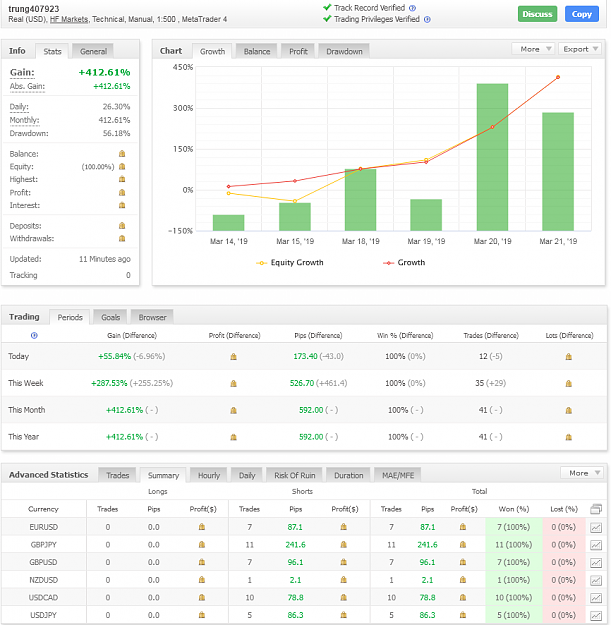
Task: Click the Mar 18, '19 green bar
Action: coord(360,200)
